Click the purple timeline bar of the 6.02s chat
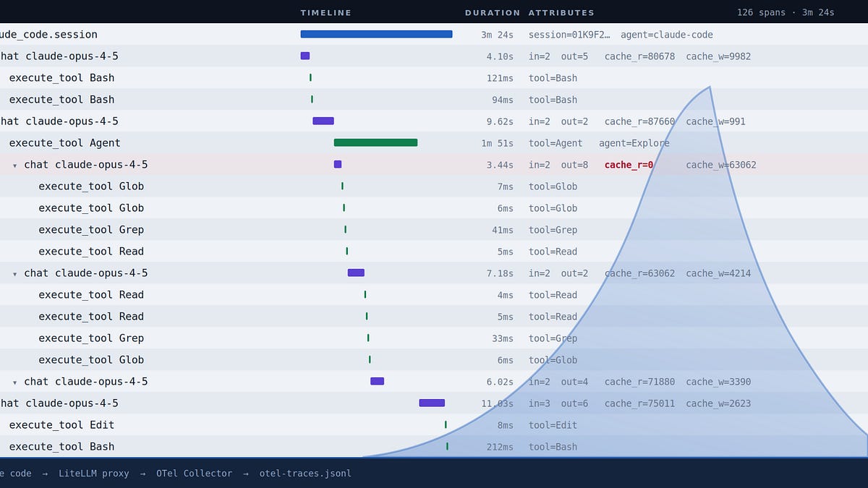 point(377,381)
